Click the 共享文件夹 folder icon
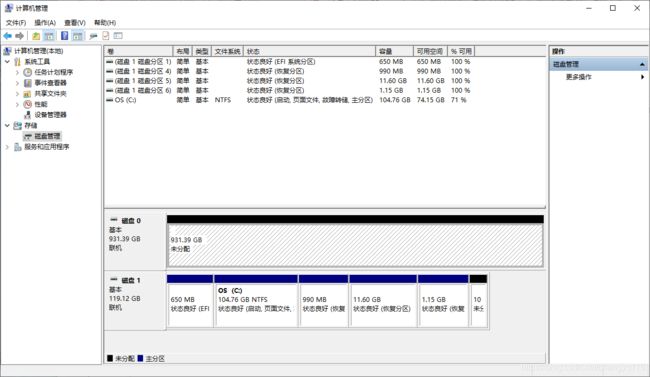Viewport: 650px width, 377px height. tap(27, 94)
